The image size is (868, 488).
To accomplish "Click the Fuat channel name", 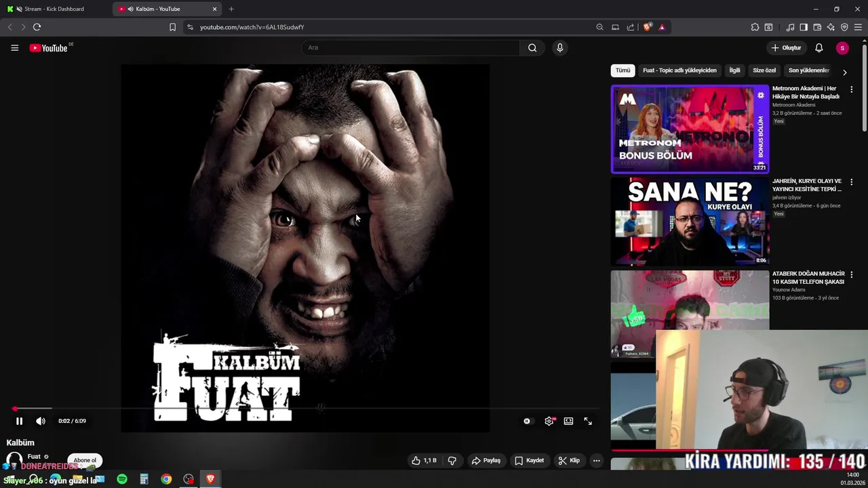I will [34, 456].
